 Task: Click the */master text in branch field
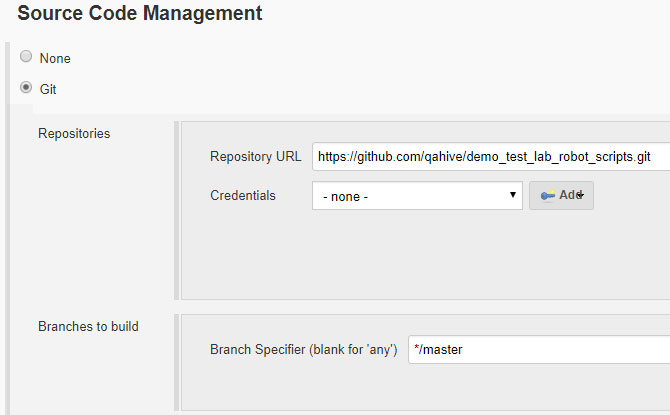pyautogui.click(x=438, y=350)
